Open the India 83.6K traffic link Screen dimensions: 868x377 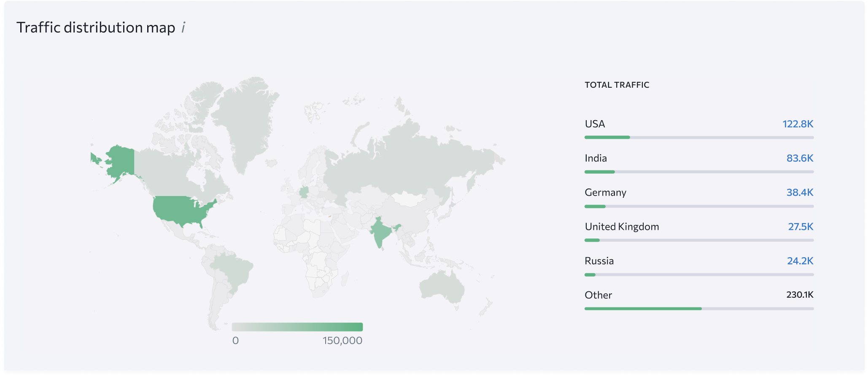[x=800, y=158]
